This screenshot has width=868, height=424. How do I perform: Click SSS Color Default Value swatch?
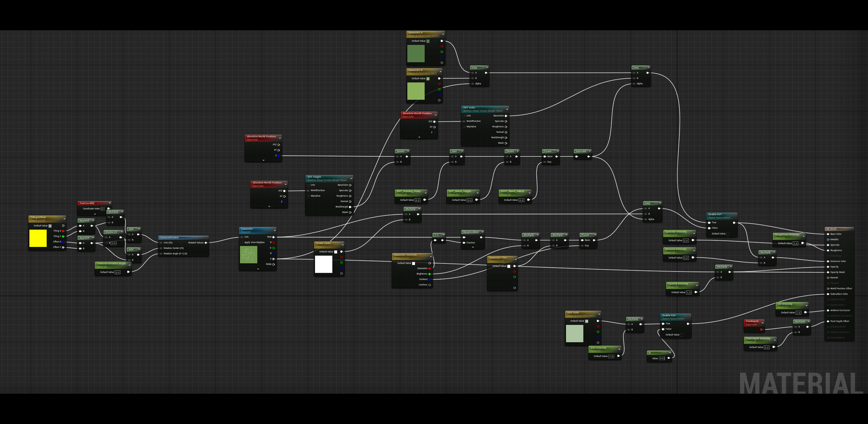[587, 321]
